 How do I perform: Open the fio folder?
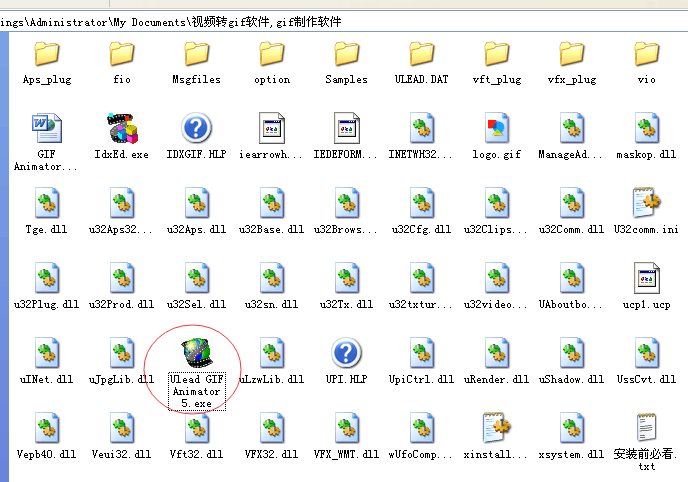[x=122, y=54]
